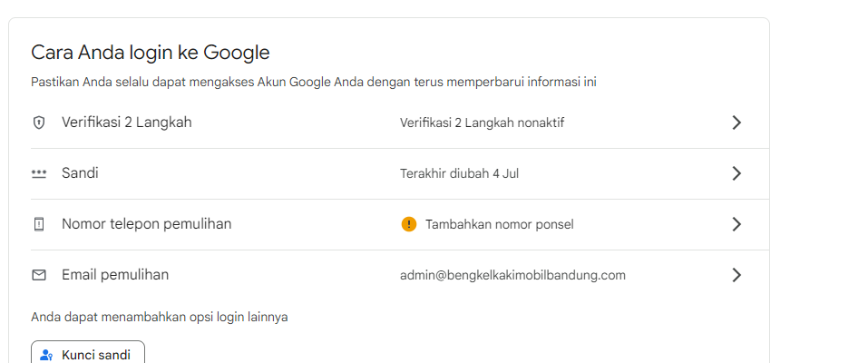Image resolution: width=868 pixels, height=363 pixels.
Task: Open Nomor telepon pemulihan chevron arrow
Action: [x=736, y=224]
